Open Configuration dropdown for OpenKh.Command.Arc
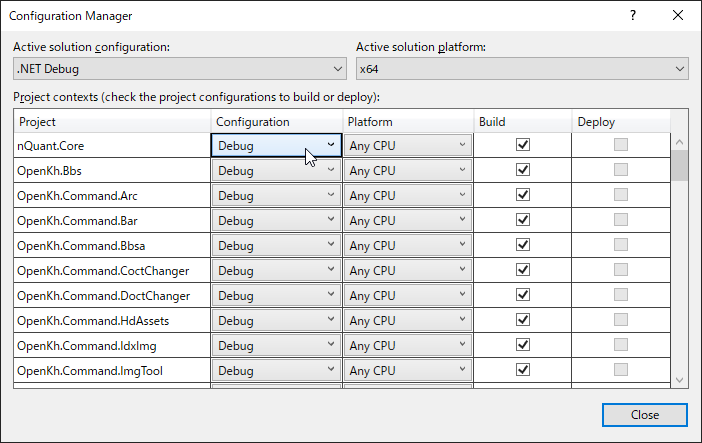Viewport: 702px width, 443px height. tap(276, 195)
